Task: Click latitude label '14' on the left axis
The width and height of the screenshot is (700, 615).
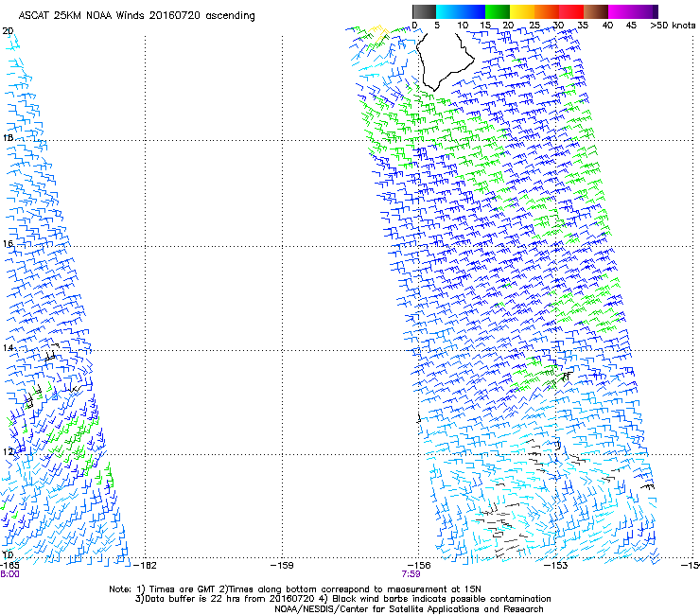Action: pyautogui.click(x=8, y=348)
